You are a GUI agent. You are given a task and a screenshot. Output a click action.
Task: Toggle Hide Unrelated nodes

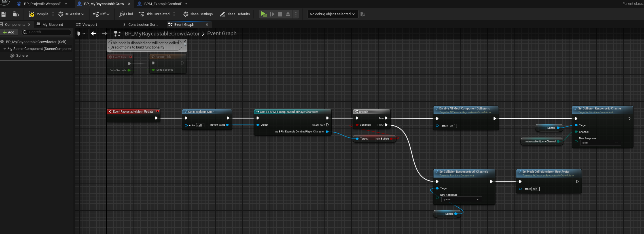tap(154, 14)
